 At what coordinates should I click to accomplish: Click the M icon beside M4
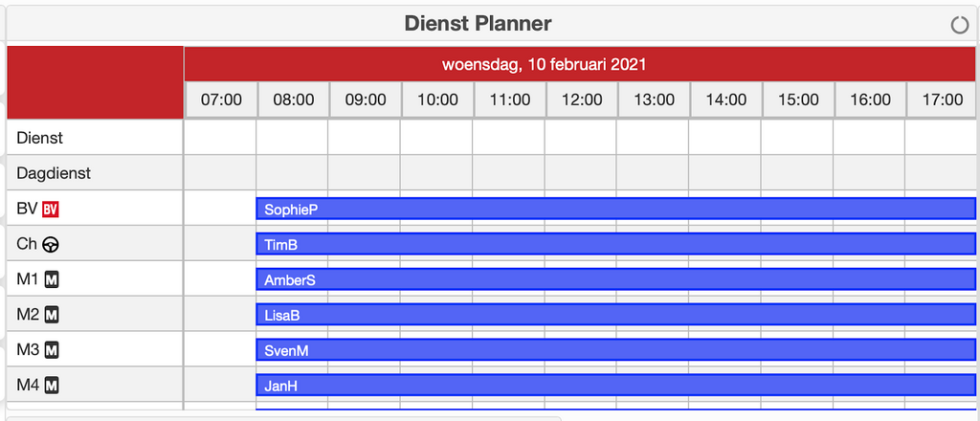point(54,386)
